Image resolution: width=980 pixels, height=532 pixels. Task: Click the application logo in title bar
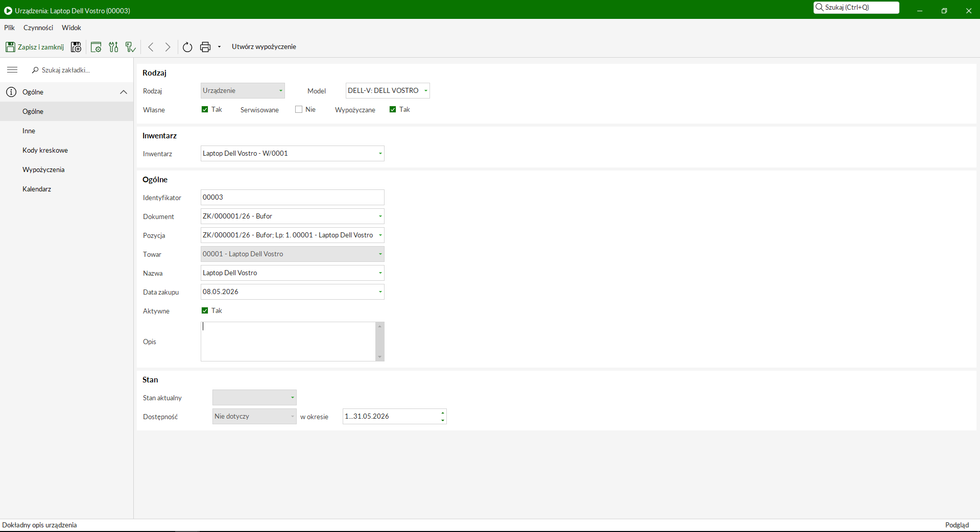[x=8, y=10]
